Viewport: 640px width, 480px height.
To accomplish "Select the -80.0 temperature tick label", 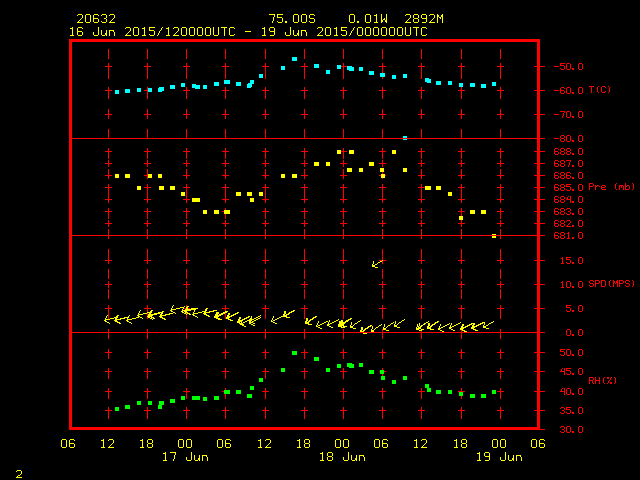I will (x=568, y=139).
